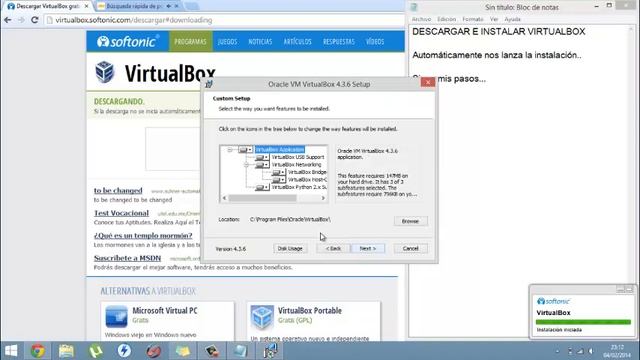
Task: Click the Notepad title bar icon
Action: click(414, 7)
